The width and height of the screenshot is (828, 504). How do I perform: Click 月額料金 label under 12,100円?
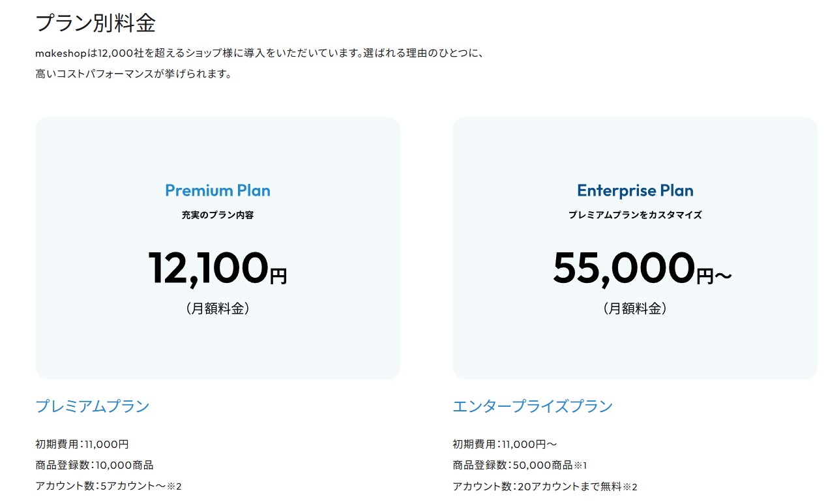point(218,308)
